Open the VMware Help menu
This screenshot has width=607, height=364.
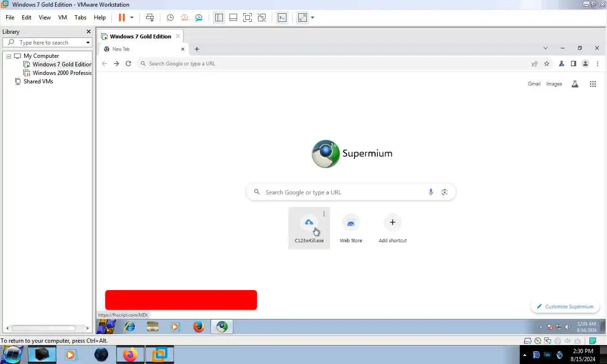pos(100,18)
